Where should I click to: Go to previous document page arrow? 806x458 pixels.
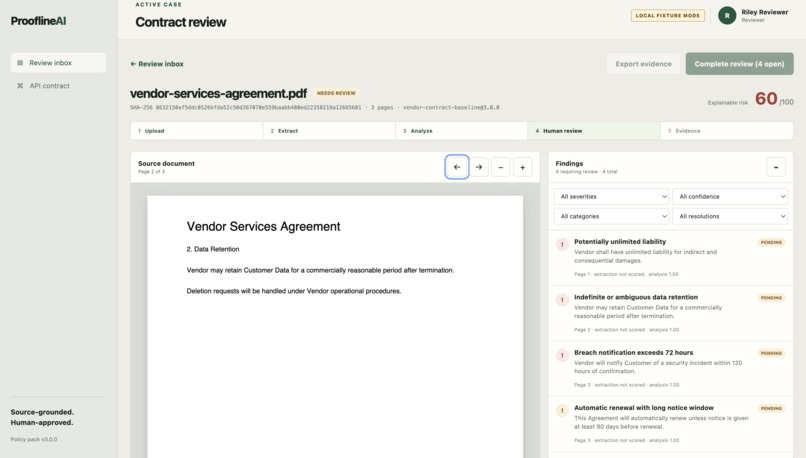[456, 167]
